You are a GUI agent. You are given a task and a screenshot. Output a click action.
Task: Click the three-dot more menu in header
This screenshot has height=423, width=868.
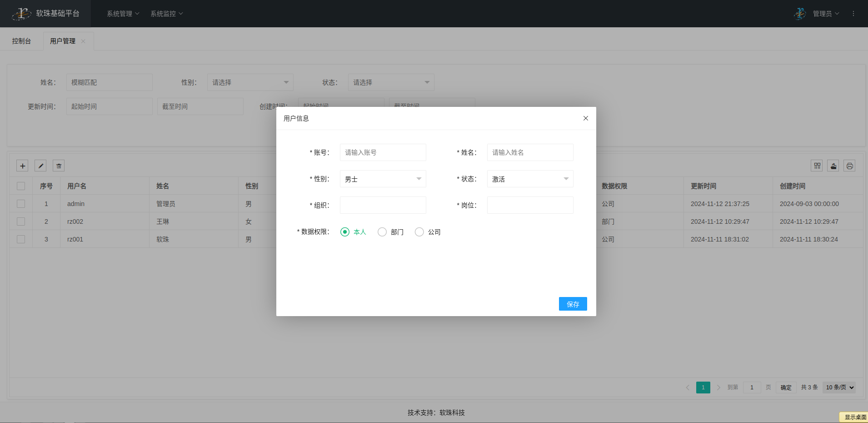853,14
